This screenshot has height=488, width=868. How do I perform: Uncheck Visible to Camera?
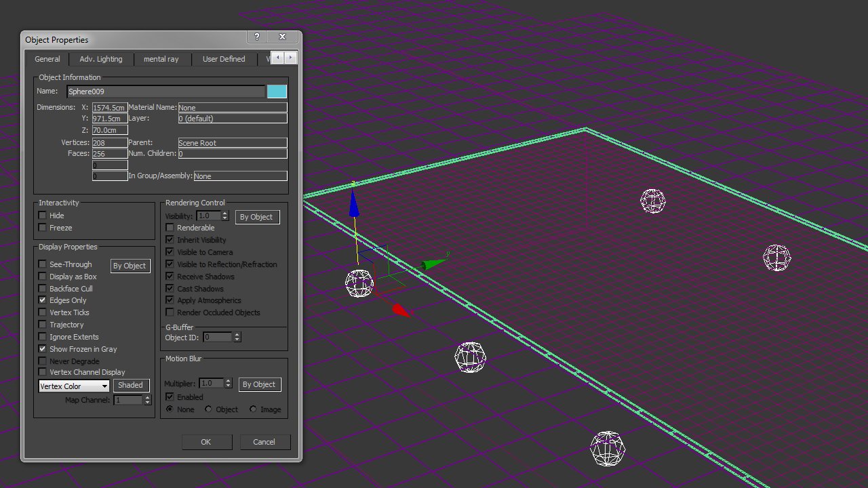(x=170, y=252)
